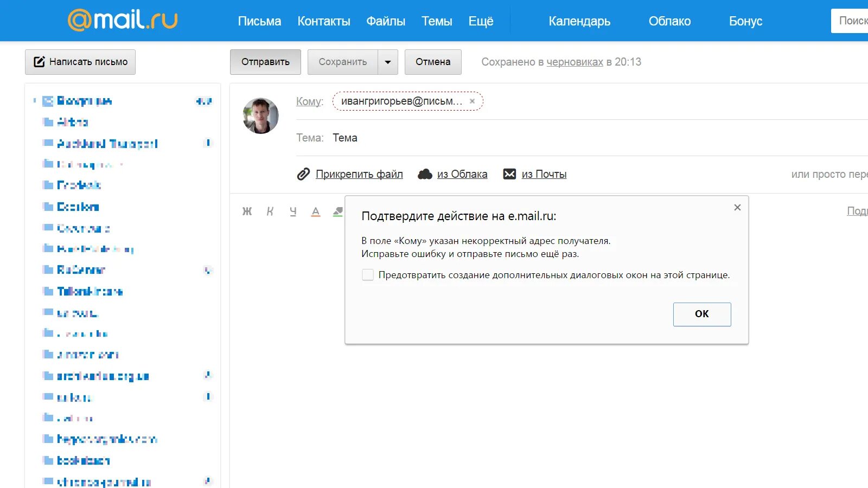Open the font color picker (А icon)
The width and height of the screenshot is (868, 488).
point(316,211)
